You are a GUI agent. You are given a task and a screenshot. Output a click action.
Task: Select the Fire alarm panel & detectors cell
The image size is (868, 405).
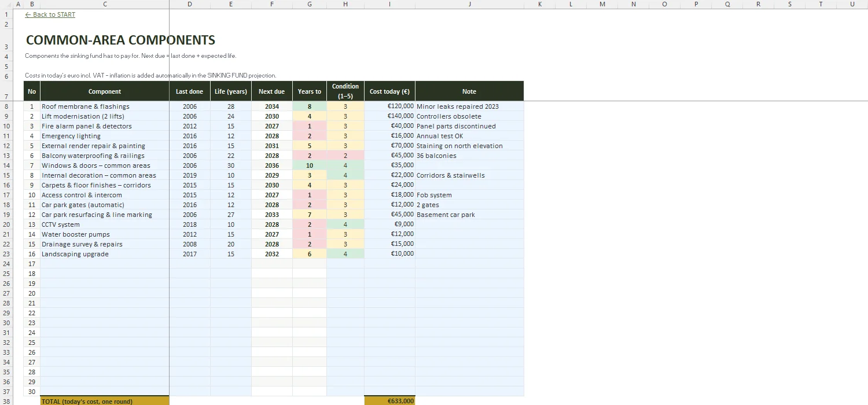click(x=105, y=126)
